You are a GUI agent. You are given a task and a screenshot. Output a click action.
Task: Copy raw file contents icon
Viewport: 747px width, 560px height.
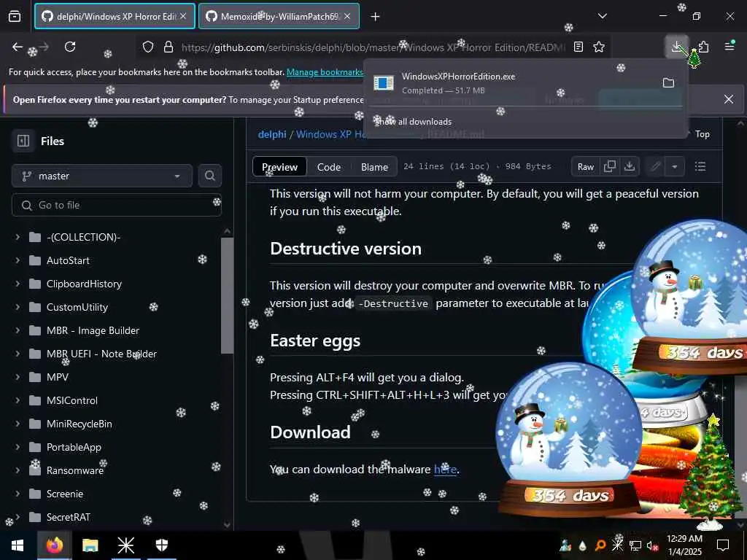(610, 167)
